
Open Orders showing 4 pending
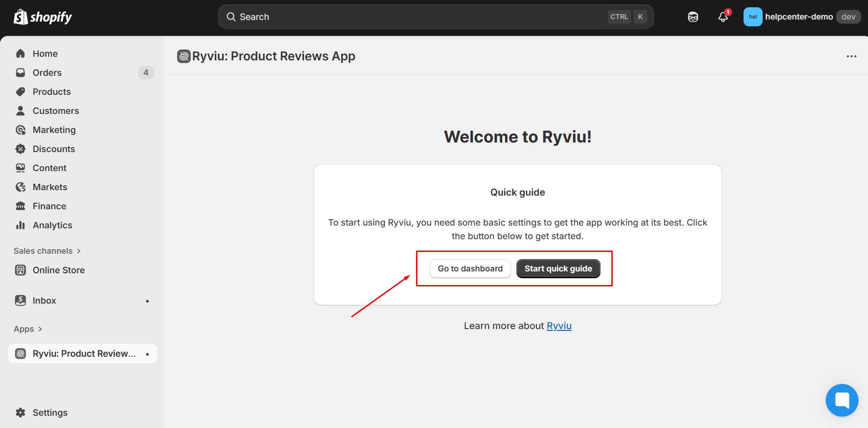click(x=47, y=72)
